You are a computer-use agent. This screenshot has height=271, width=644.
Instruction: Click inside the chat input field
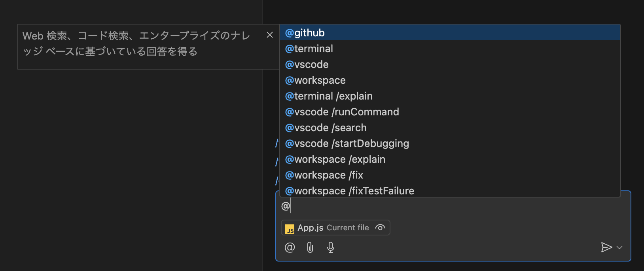(453, 206)
